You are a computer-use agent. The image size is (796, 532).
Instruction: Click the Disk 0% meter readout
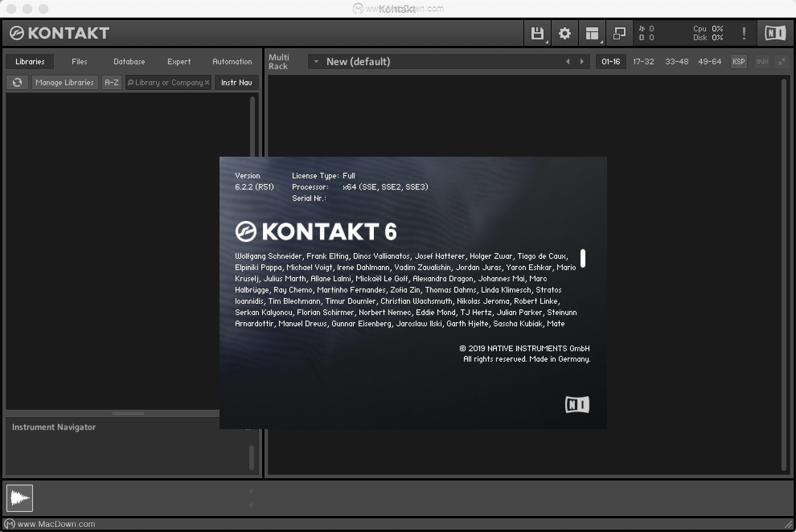pyautogui.click(x=708, y=38)
